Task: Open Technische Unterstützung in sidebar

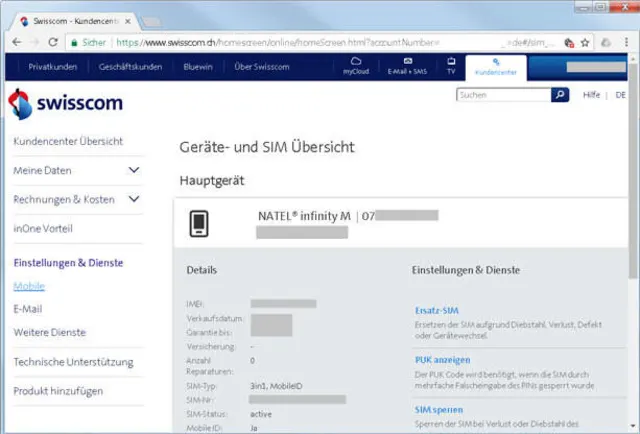Action: 73,361
